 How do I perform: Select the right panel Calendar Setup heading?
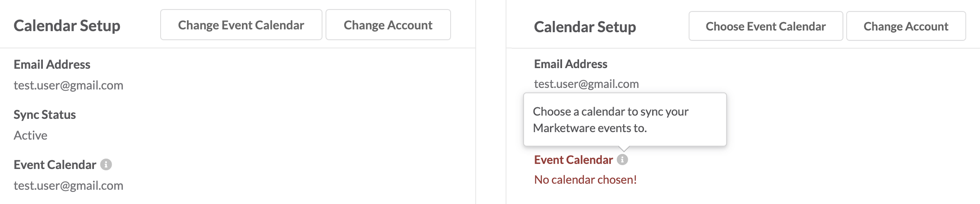585,27
